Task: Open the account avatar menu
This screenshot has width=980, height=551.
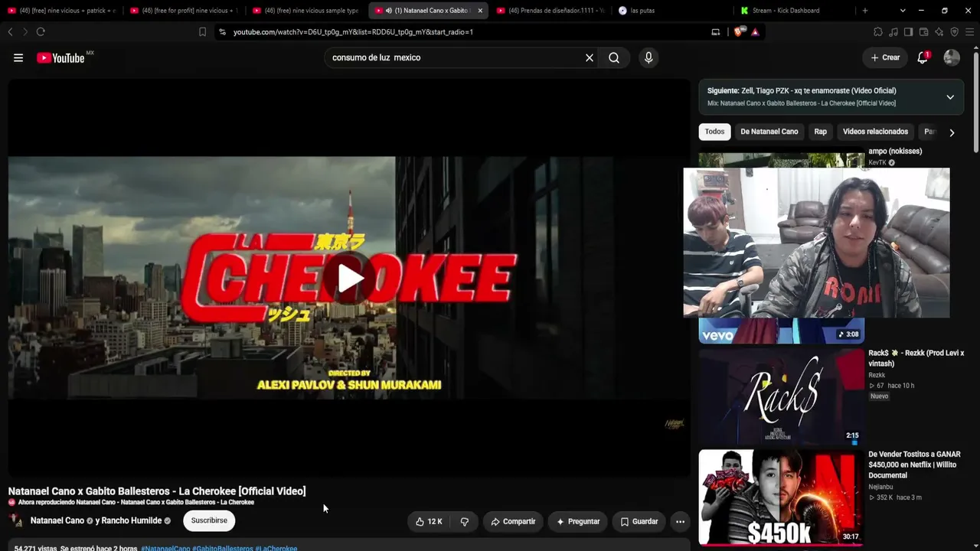Action: point(952,57)
